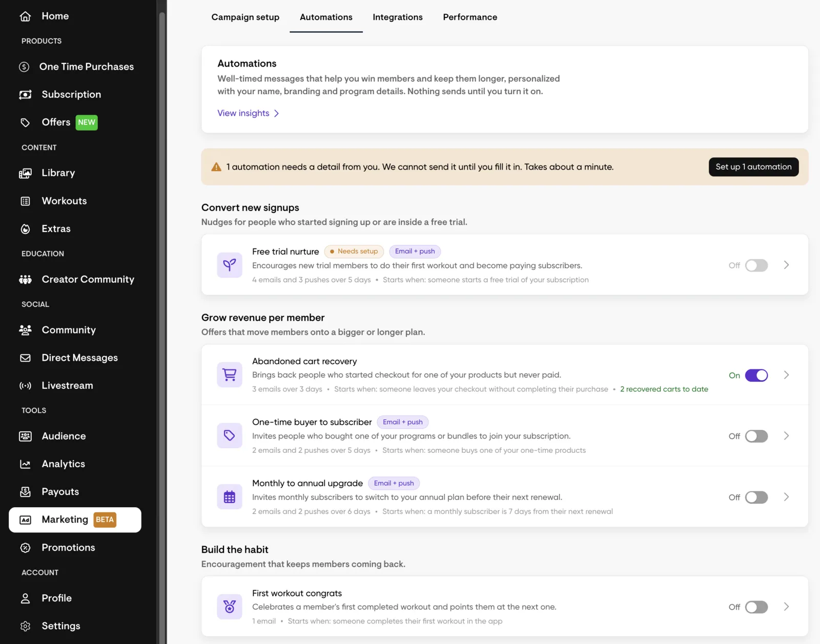Turn off Abandoned cart recovery toggle
Screen dimensions: 820x644
756,376
